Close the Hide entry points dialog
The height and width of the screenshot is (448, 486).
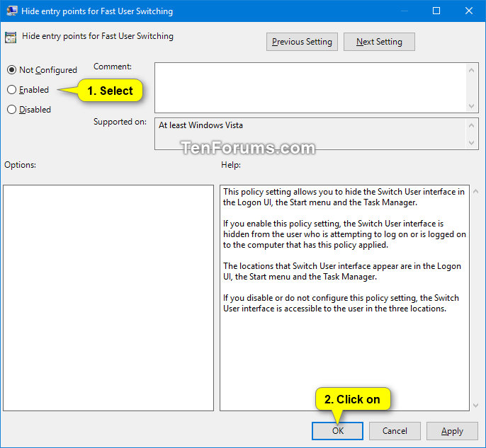click(469, 11)
